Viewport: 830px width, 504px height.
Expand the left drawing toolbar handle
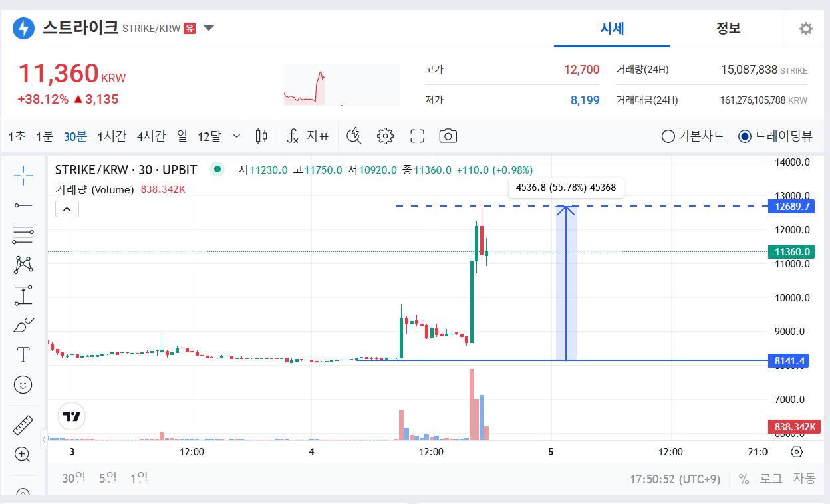43,439
